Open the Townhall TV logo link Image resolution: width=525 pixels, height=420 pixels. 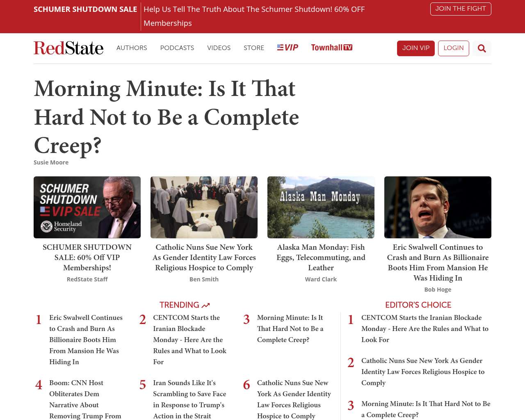(331, 48)
